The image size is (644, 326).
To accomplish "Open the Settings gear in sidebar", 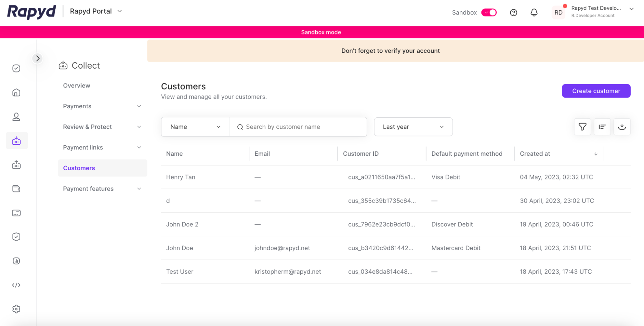I will click(16, 309).
